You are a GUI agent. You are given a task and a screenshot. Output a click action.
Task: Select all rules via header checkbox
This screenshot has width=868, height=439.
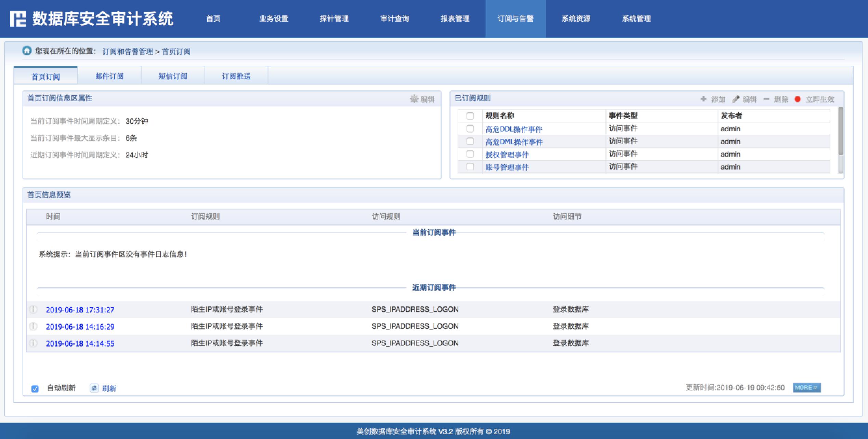(x=470, y=116)
